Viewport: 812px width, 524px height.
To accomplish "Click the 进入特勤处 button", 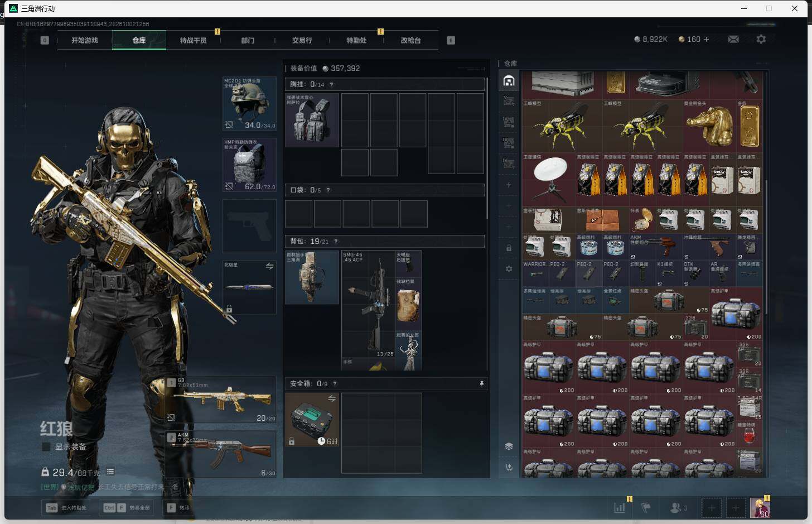I will click(x=67, y=508).
